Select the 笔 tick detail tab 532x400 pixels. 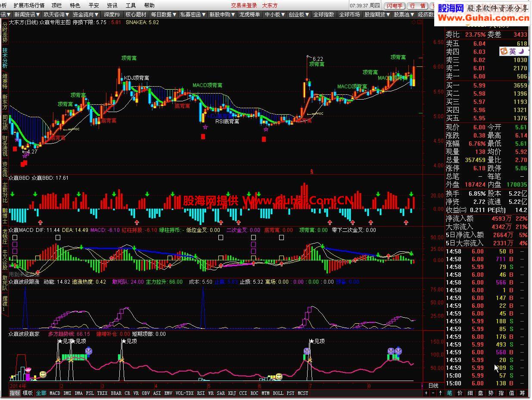pyautogui.click(x=450, y=393)
